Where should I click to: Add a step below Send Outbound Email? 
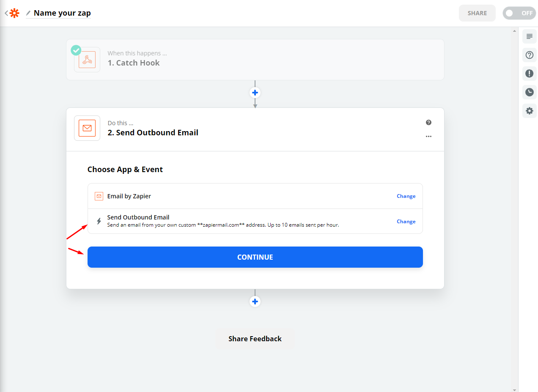coord(255,302)
